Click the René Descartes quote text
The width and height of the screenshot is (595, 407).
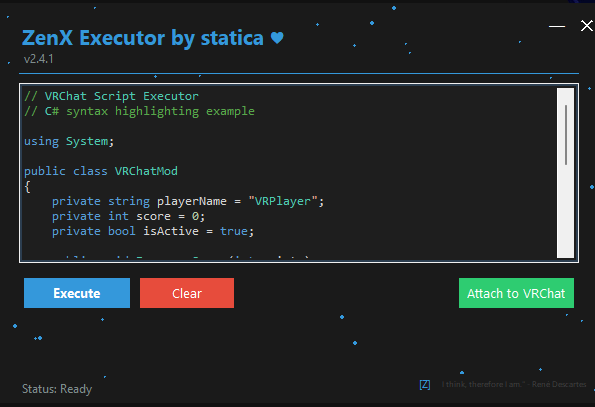(514, 384)
